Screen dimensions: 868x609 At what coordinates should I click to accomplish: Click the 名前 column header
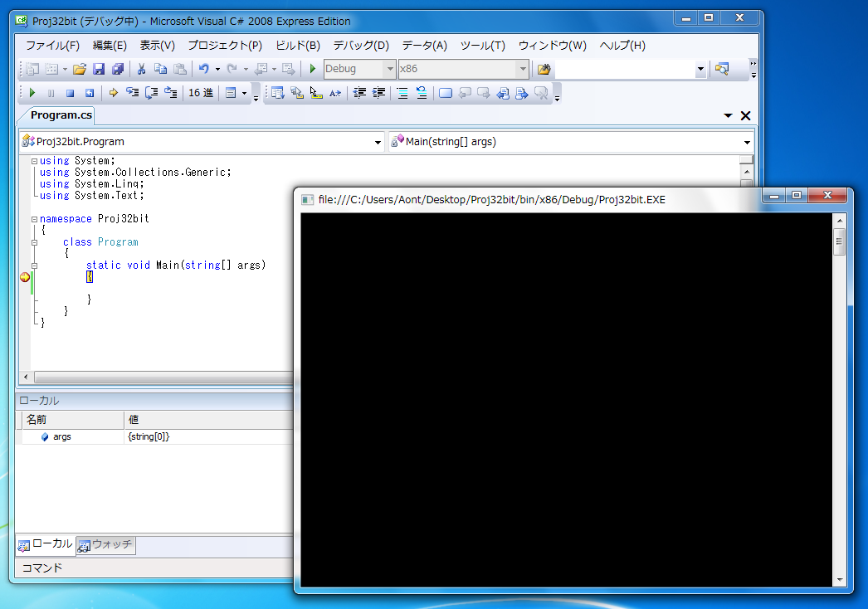point(72,420)
